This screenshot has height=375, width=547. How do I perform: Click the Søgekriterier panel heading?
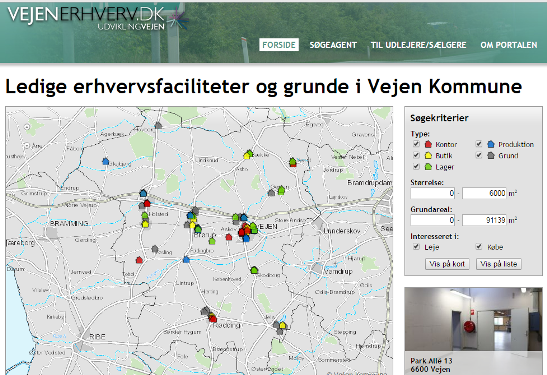click(439, 118)
